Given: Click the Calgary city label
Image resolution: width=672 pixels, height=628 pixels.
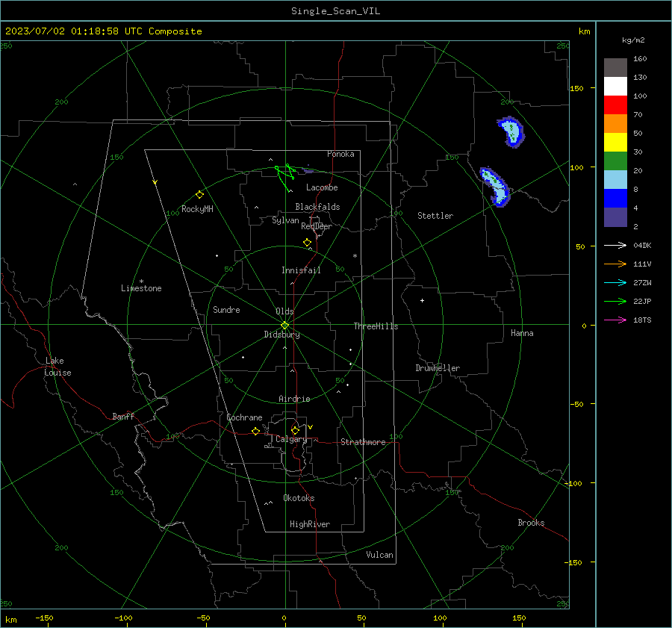Looking at the screenshot, I should (291, 439).
